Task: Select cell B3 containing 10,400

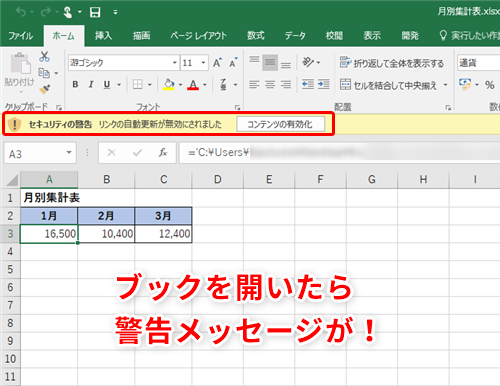Action: (x=106, y=234)
